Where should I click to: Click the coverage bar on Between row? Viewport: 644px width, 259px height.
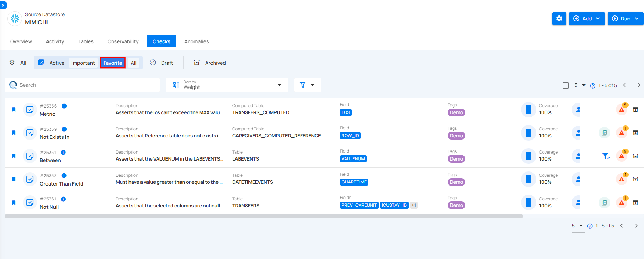[x=528, y=156]
